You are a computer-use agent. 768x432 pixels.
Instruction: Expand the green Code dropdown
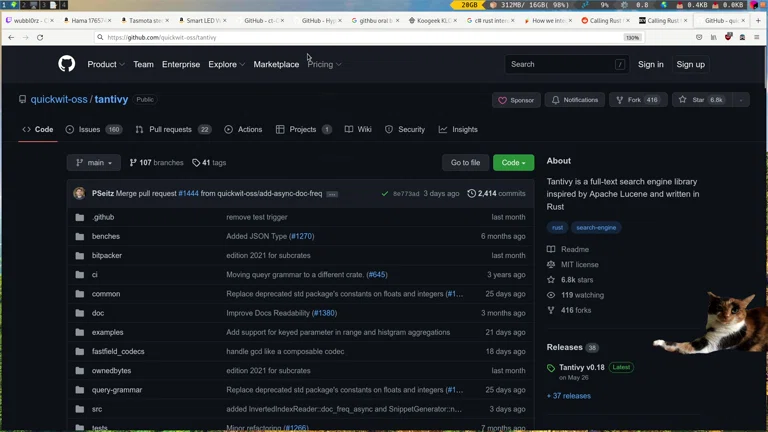[x=513, y=162]
